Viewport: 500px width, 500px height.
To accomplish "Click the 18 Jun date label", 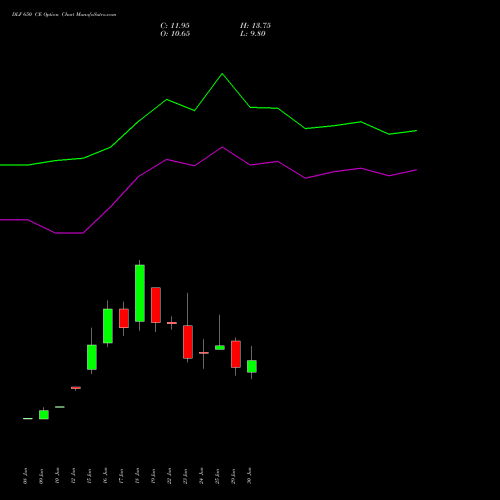I will click(x=138, y=476).
